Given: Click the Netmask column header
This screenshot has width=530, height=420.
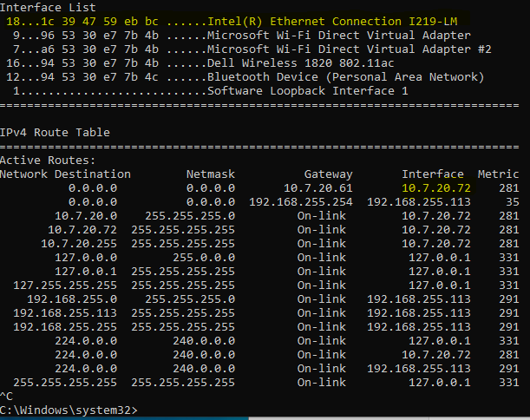Looking at the screenshot, I should click(211, 174).
